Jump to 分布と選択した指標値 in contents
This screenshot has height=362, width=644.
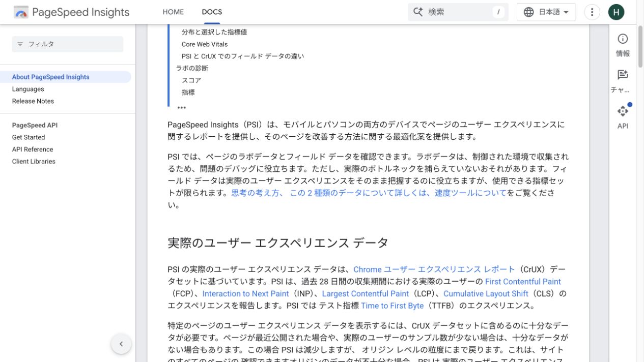214,32
